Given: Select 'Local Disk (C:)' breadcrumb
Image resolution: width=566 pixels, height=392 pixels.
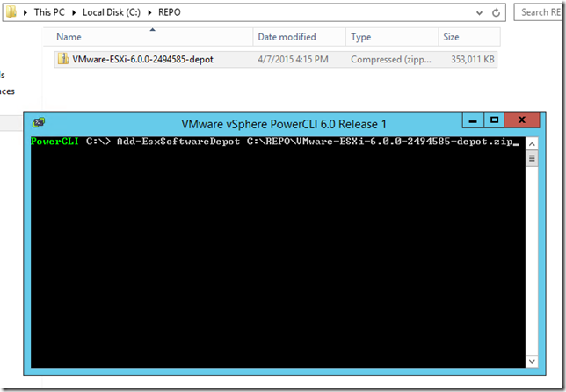Looking at the screenshot, I should coord(111,12).
